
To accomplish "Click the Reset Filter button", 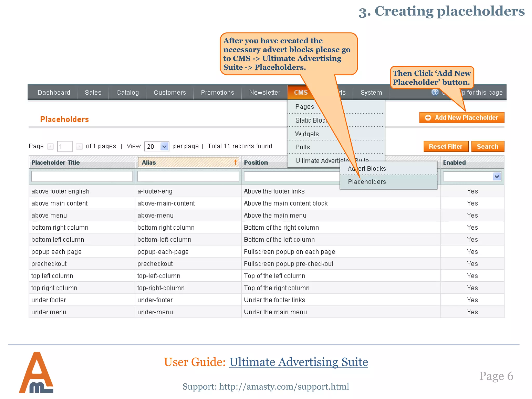I will (x=446, y=147).
